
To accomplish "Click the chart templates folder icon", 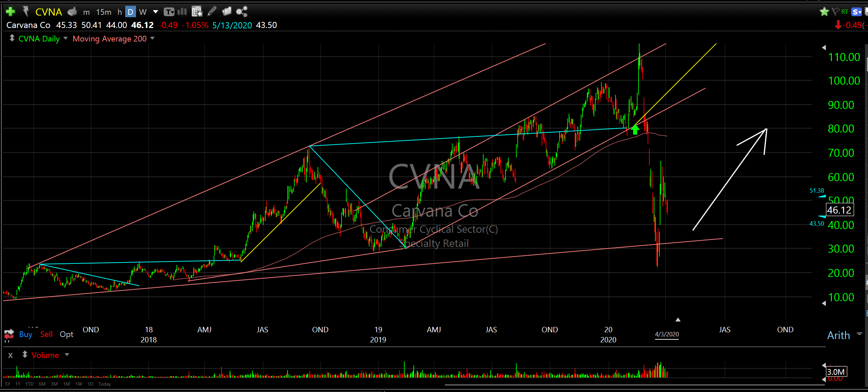I will 227,11.
